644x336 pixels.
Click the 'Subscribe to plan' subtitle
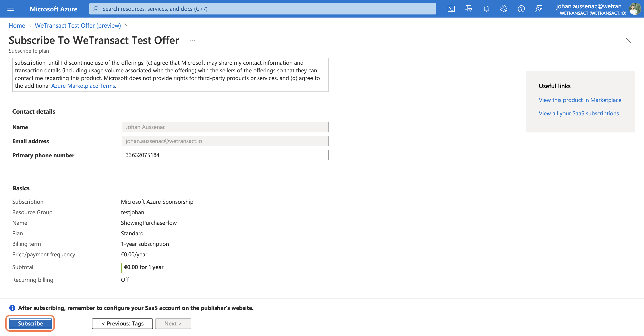[x=29, y=51]
